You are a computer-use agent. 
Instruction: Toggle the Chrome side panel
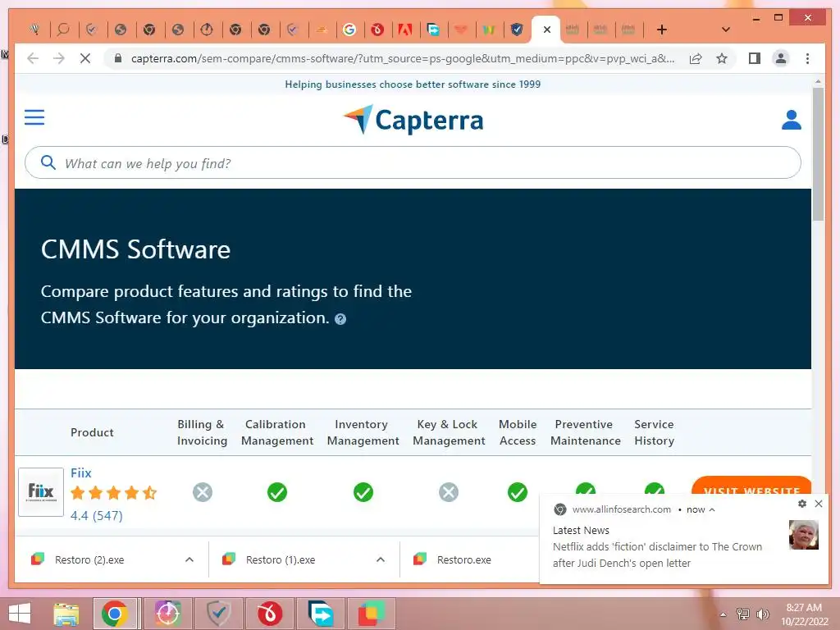click(755, 58)
